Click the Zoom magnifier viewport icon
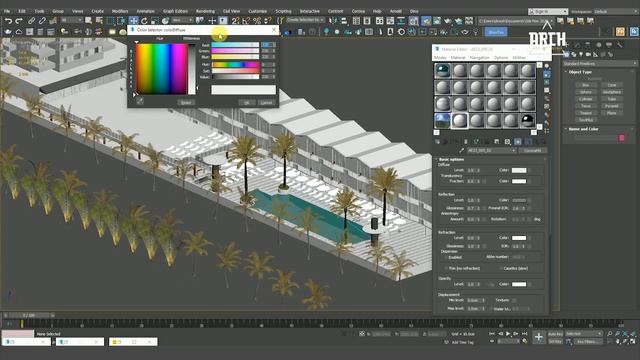Viewport: 640px width, 360px height. pos(609,334)
